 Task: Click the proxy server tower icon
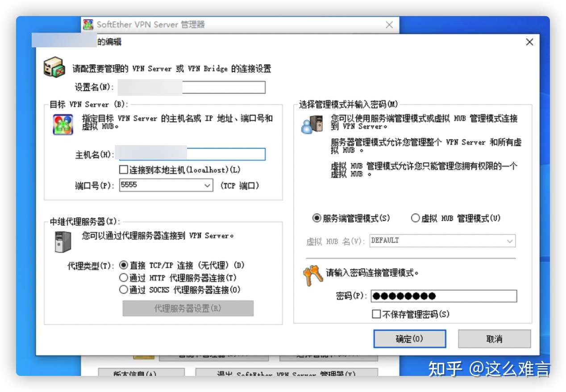coord(62,242)
